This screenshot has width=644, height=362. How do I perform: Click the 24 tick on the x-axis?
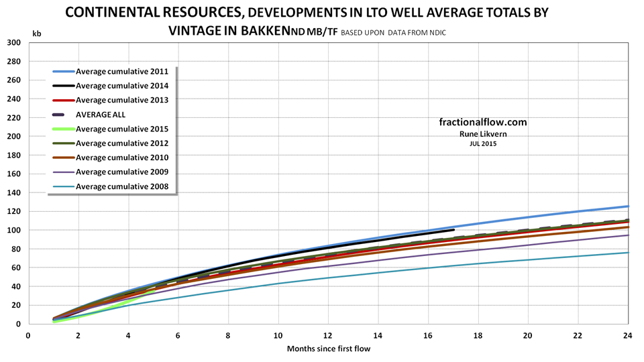pos(627,335)
